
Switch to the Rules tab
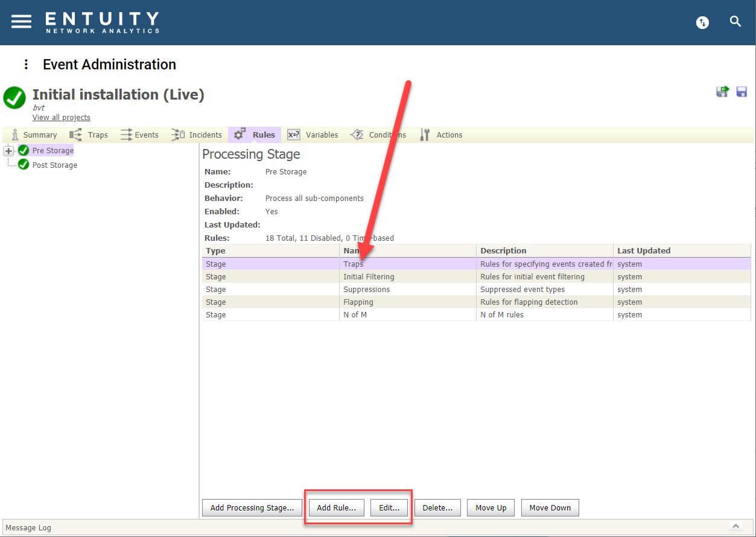255,135
